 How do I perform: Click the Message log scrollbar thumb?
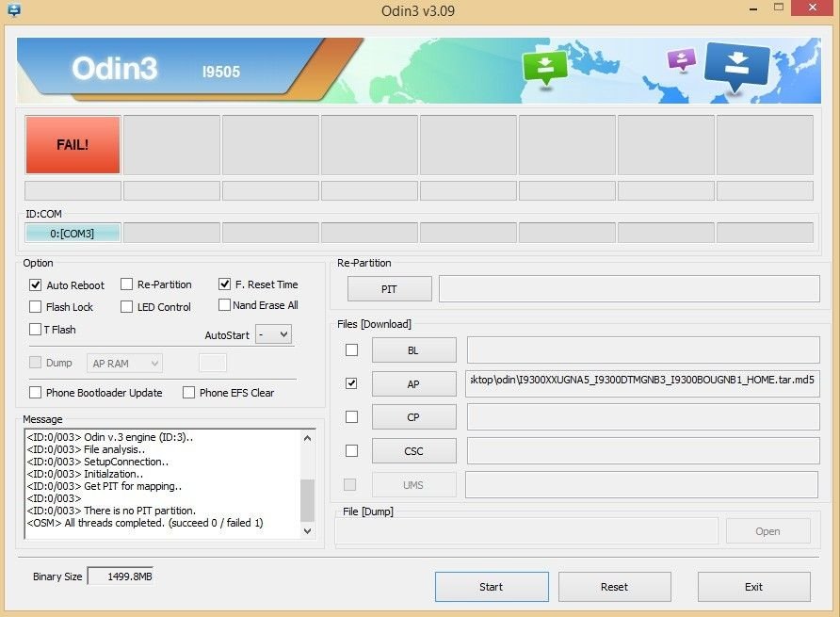308,500
